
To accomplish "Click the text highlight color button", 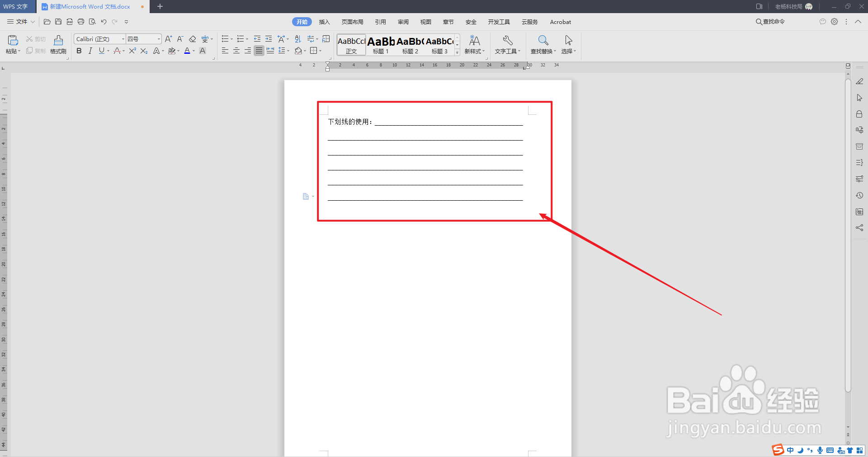I will (172, 51).
